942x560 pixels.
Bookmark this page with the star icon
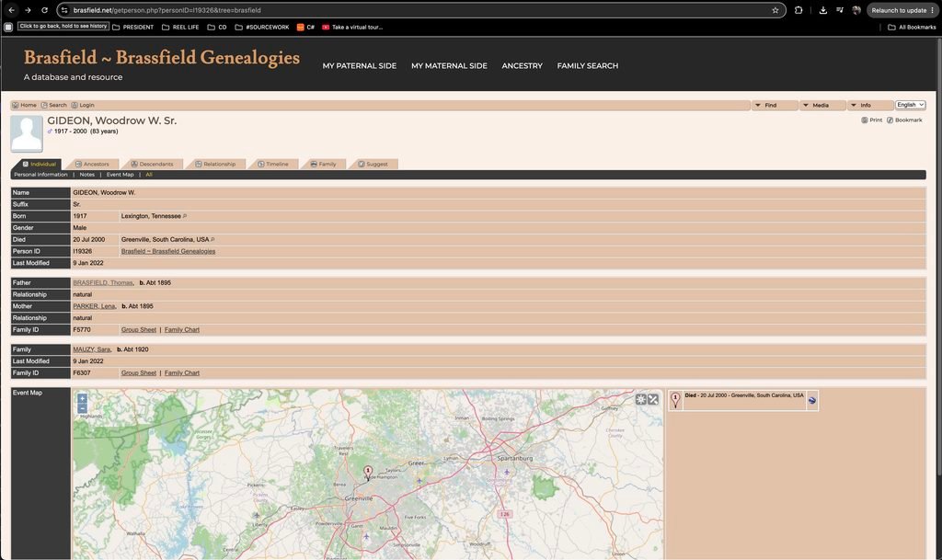775,10
